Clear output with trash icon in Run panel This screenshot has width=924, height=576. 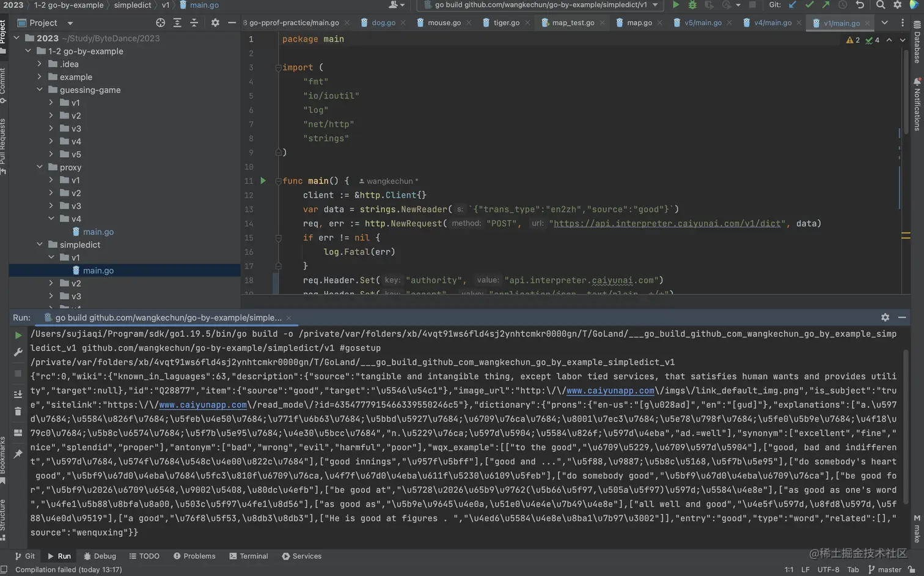click(18, 411)
